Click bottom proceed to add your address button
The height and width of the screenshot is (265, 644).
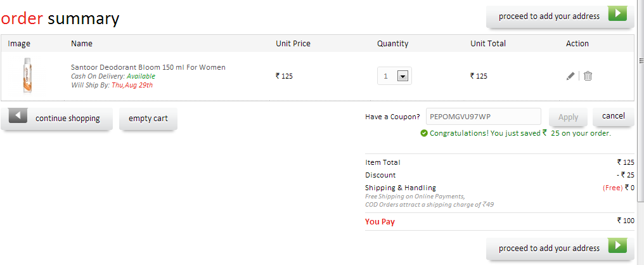pos(560,249)
